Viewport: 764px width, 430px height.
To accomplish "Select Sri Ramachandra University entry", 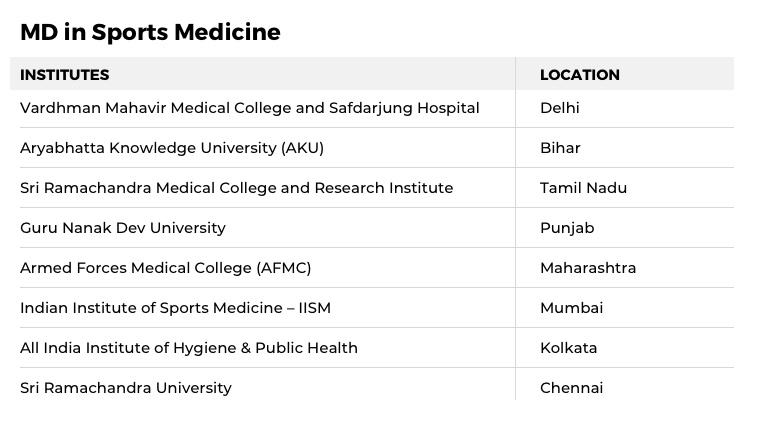I will tap(126, 388).
